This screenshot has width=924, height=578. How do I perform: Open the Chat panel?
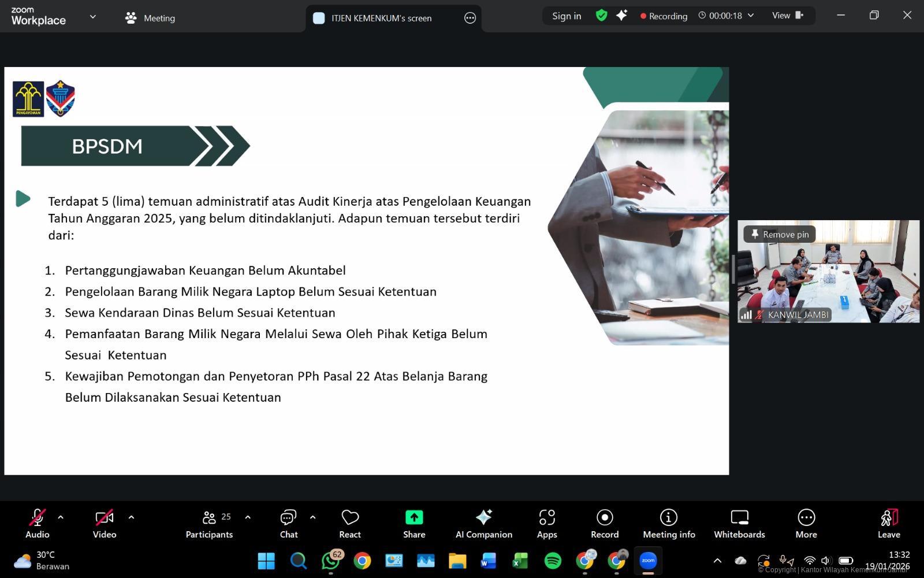click(288, 524)
